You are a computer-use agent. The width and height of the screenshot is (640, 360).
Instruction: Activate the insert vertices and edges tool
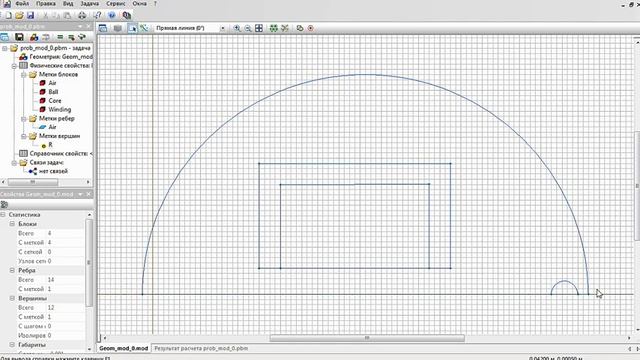tap(144, 28)
